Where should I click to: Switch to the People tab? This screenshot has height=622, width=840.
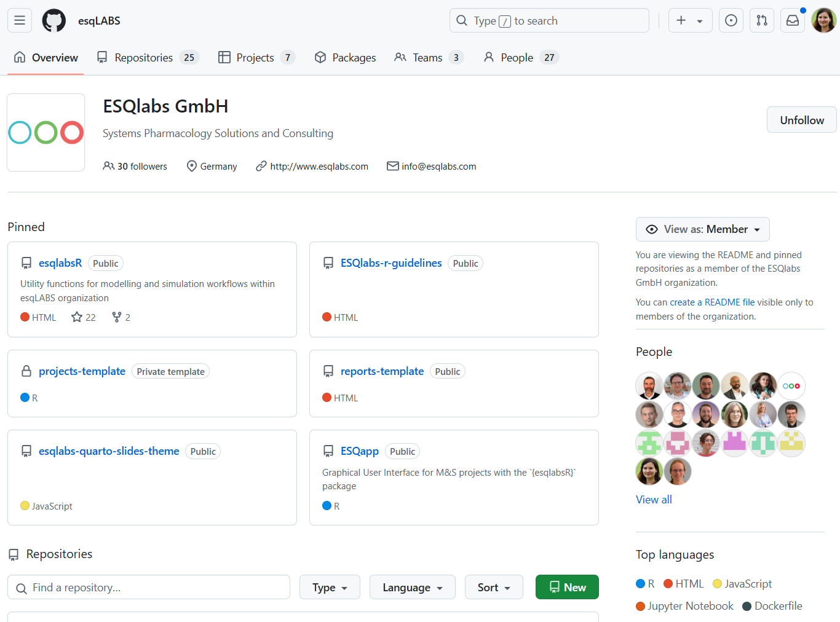click(x=521, y=57)
